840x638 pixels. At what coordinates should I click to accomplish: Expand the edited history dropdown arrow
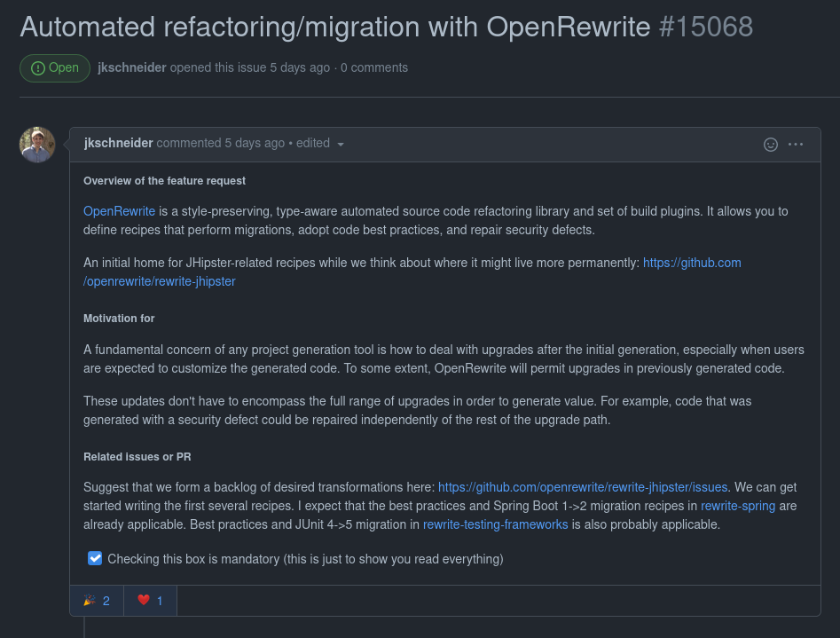pos(341,145)
